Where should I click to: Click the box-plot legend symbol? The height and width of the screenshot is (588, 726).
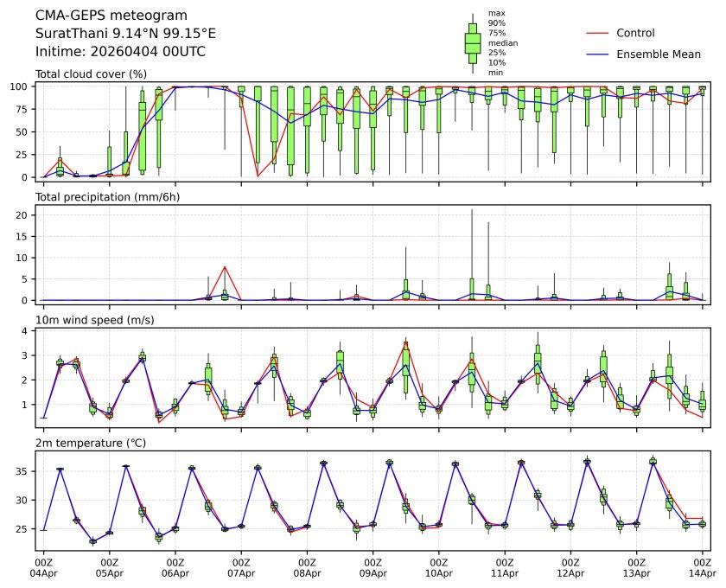[x=473, y=43]
